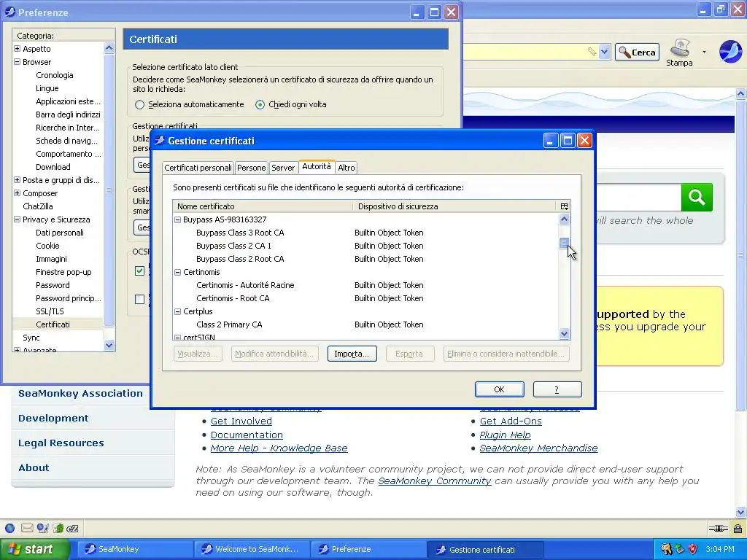The width and height of the screenshot is (747, 560).
Task: Switch to Welcome to SeaMonk... taskbar button
Action: point(252,549)
